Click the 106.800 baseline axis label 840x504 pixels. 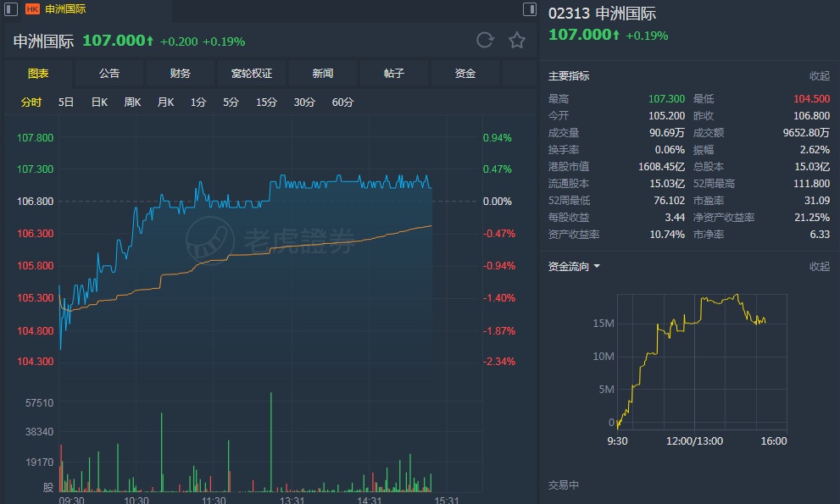pyautogui.click(x=36, y=202)
